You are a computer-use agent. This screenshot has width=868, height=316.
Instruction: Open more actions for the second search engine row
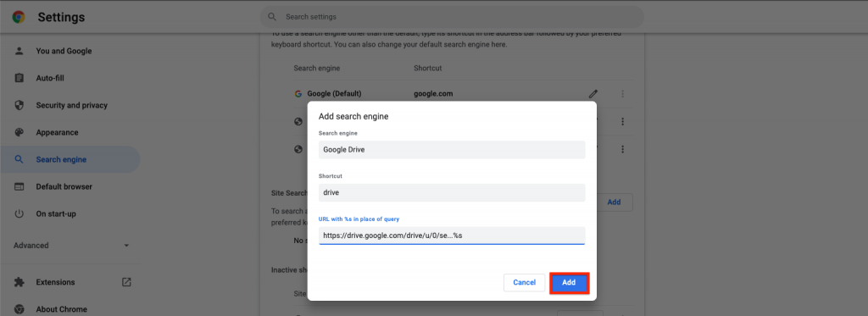point(623,122)
